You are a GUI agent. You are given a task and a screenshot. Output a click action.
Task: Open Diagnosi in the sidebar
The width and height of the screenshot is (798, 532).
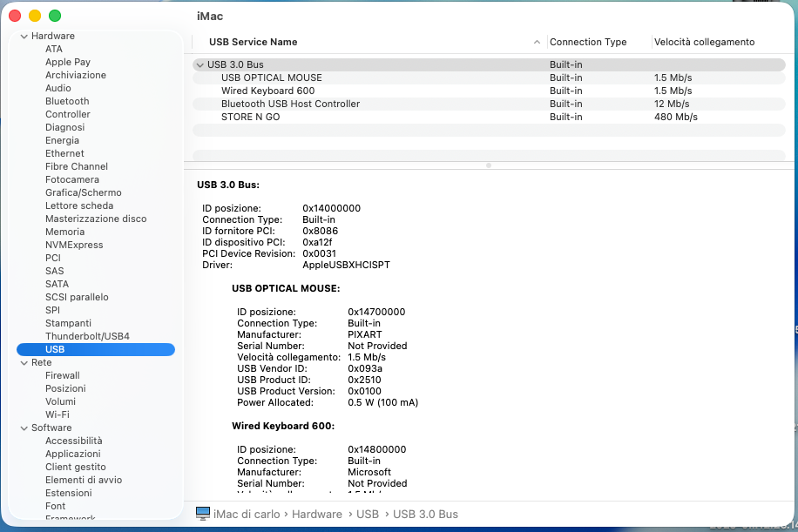65,127
